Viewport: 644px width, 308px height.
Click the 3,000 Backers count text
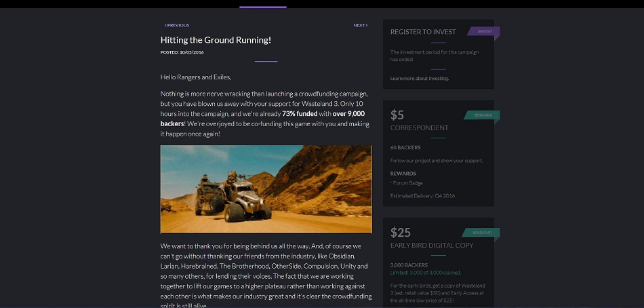click(409, 265)
